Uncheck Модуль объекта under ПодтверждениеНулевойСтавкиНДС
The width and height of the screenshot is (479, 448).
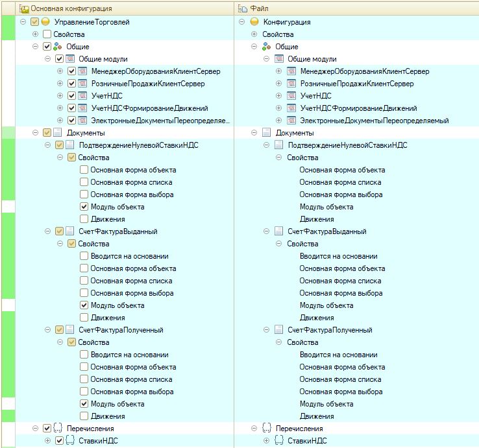click(84, 207)
